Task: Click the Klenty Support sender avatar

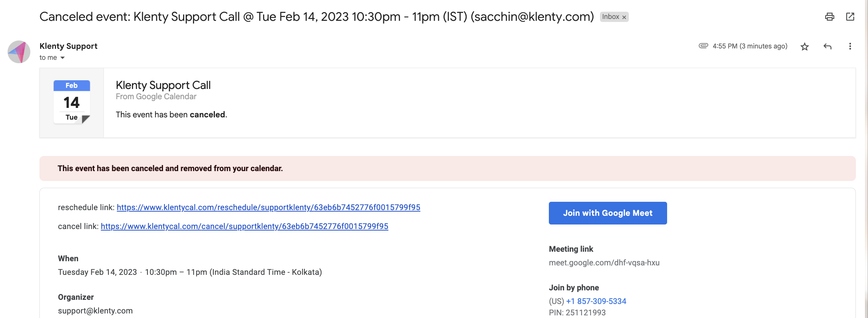Action: [19, 52]
